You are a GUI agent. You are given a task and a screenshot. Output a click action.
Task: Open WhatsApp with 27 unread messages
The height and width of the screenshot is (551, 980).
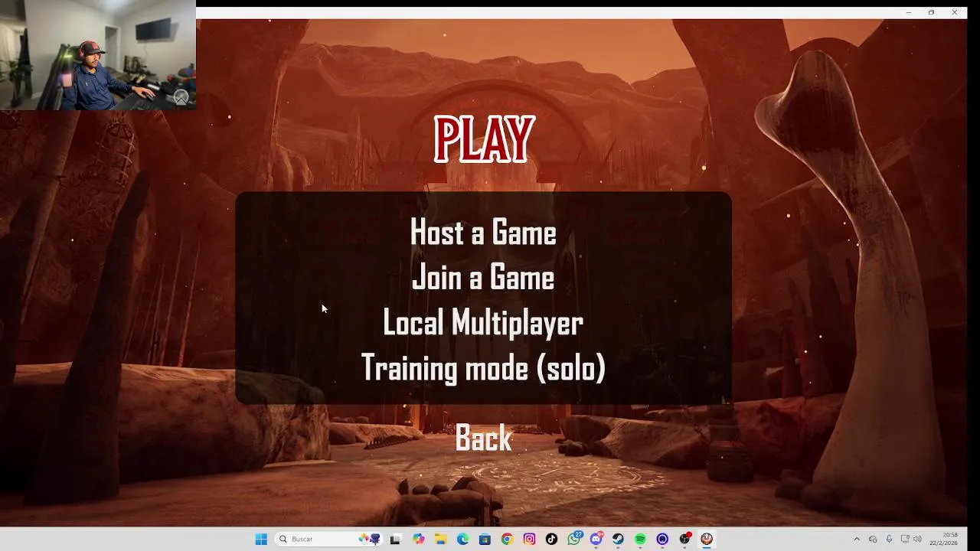coord(574,539)
